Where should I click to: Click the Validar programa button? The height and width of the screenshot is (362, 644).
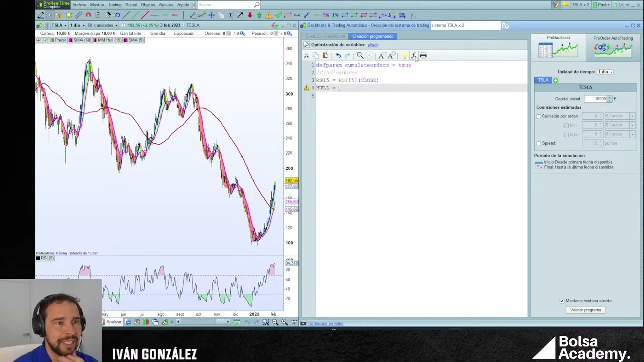[x=585, y=310]
